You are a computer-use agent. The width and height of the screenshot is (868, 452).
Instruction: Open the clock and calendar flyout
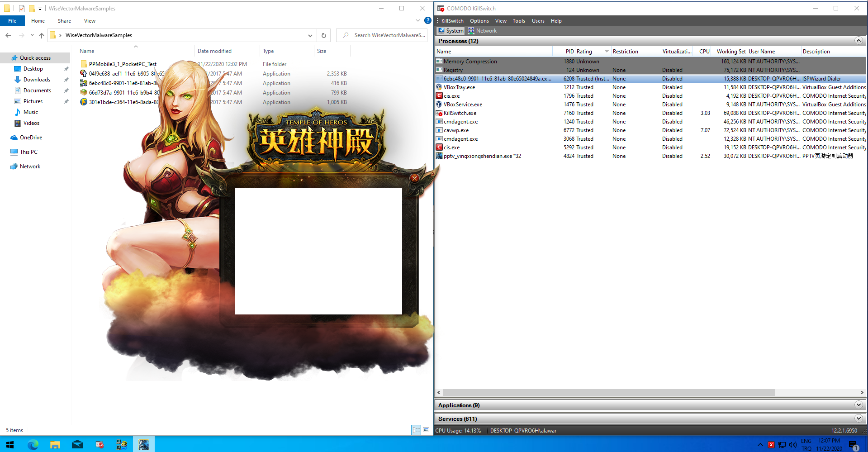tap(829, 445)
